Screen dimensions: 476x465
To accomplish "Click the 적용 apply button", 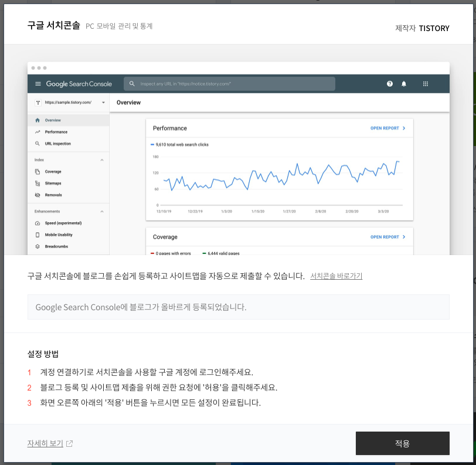I will coord(402,443).
